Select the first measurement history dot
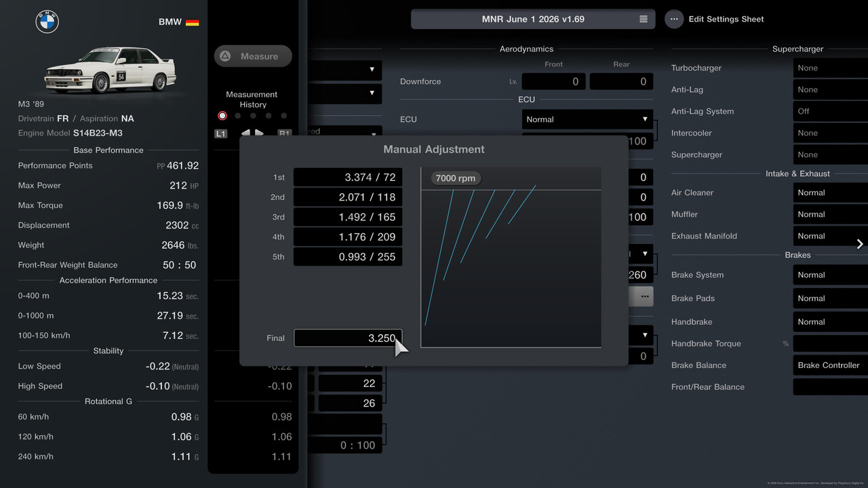868x488 pixels. pos(222,116)
